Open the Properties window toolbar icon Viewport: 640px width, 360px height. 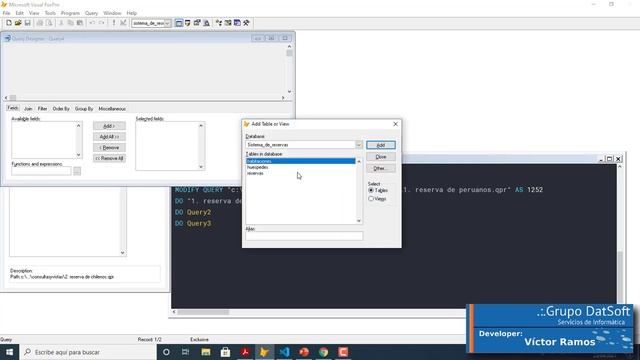[x=197, y=23]
